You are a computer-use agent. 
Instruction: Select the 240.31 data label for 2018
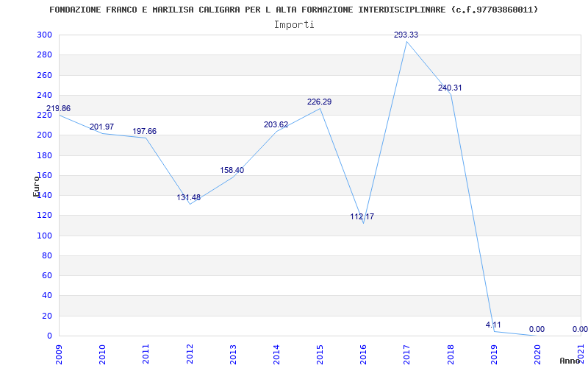(450, 88)
